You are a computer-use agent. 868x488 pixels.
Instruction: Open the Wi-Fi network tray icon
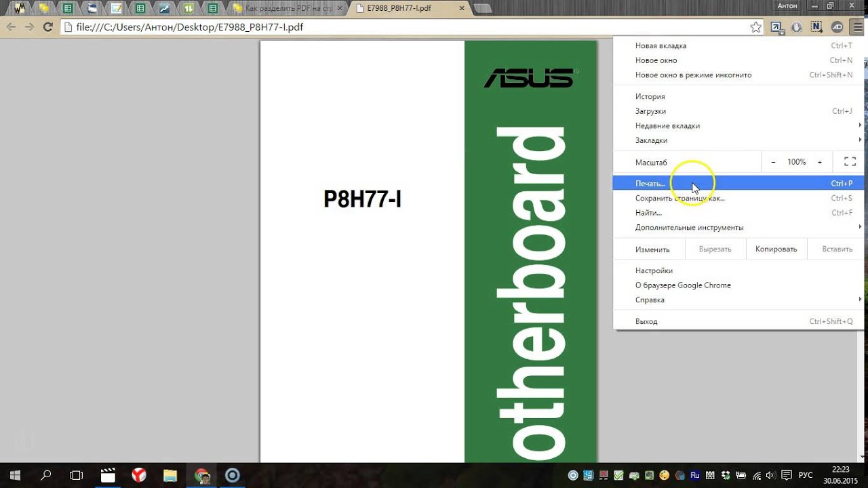pyautogui.click(x=756, y=475)
